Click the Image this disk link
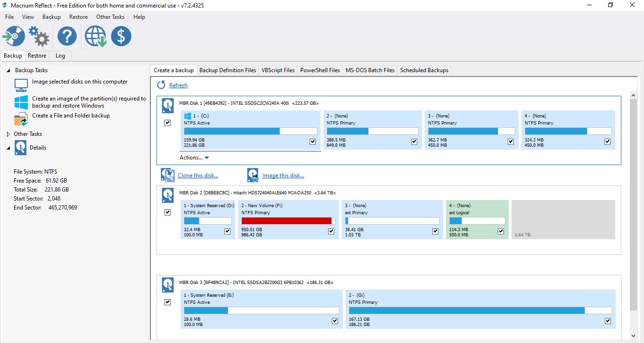The height and width of the screenshot is (343, 644). coord(283,176)
